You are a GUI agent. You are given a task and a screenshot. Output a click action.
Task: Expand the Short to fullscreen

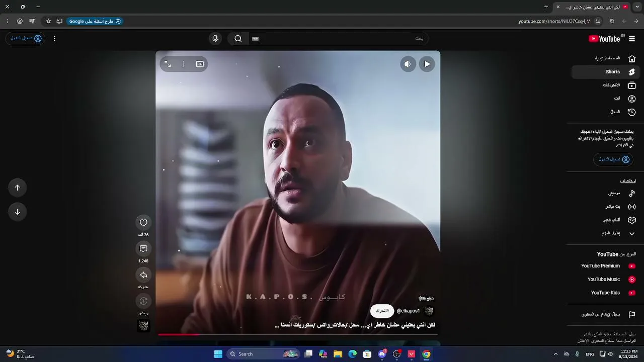tap(168, 64)
